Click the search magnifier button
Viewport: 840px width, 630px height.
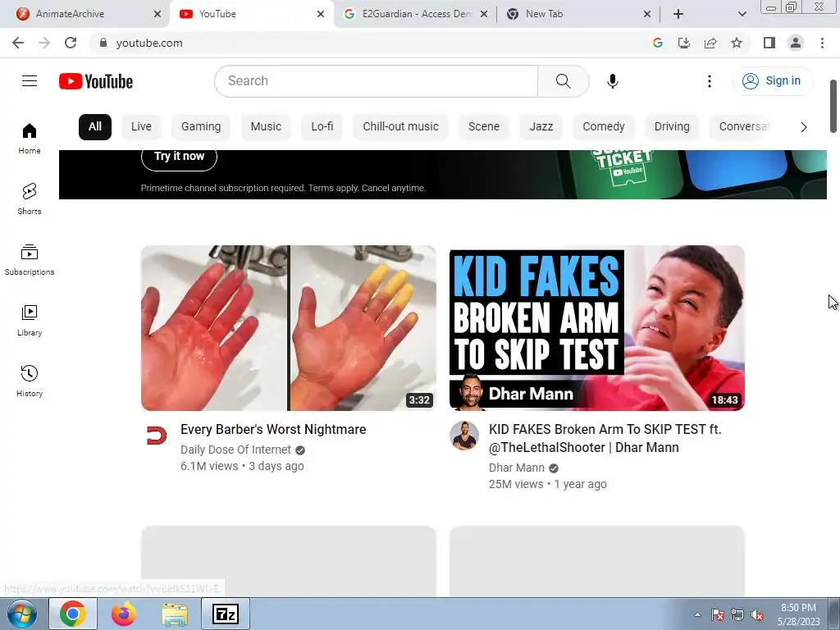563,81
